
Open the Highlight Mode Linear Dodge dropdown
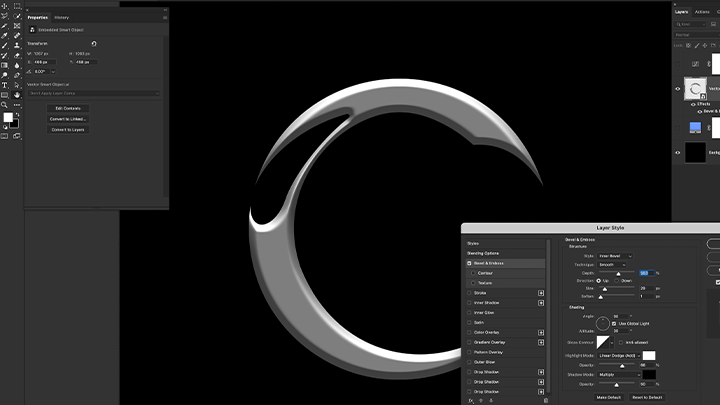[619, 356]
